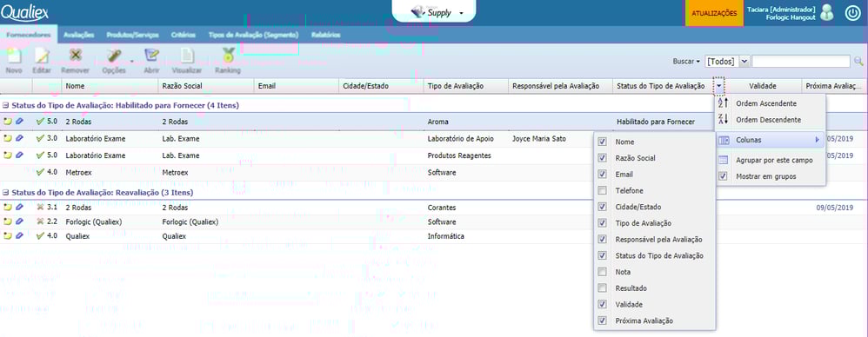Viewport: 868px width, 337px height.
Task: Check the Telefone column checkbox
Action: point(602,190)
